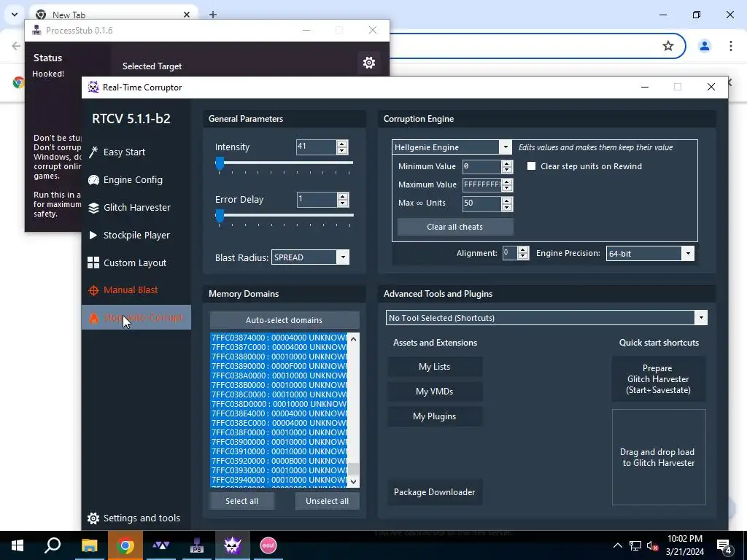Click Memory Domains scrollbar down arrow

pos(354,481)
